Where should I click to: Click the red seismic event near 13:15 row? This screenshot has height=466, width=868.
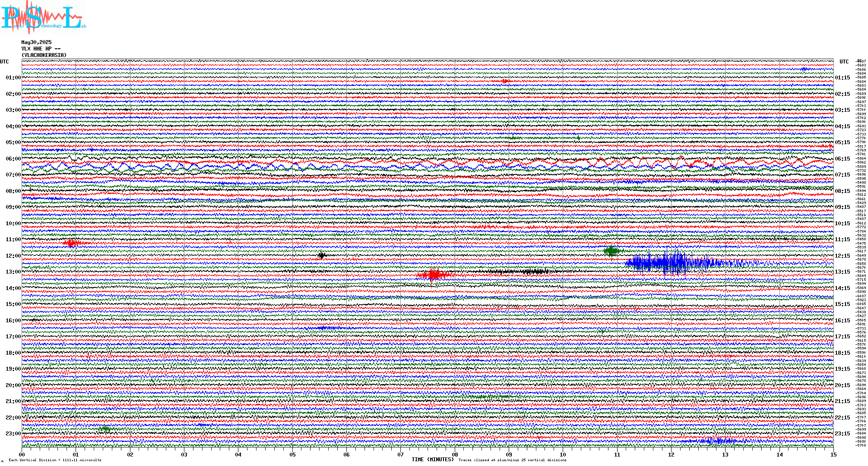(434, 275)
